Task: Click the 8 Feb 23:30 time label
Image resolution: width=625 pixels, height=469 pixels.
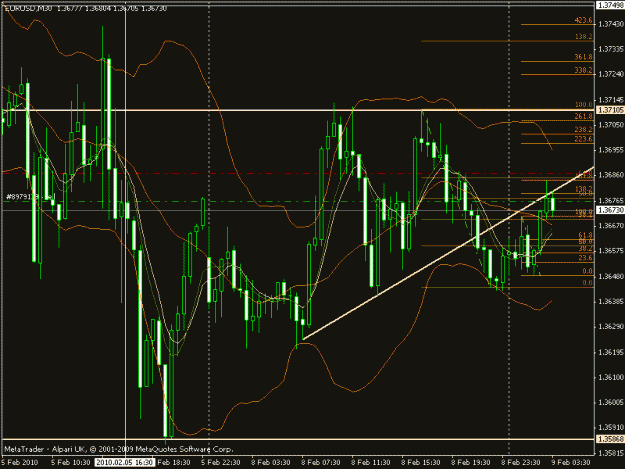Action: (x=521, y=463)
